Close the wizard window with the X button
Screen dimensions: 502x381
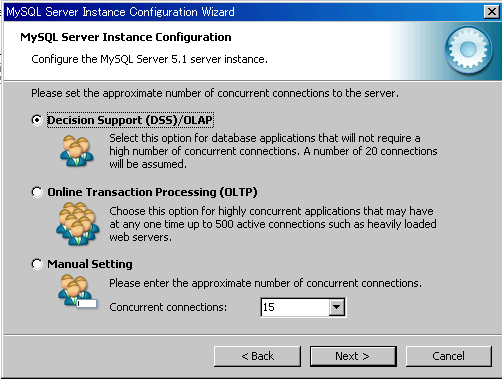(x=492, y=12)
